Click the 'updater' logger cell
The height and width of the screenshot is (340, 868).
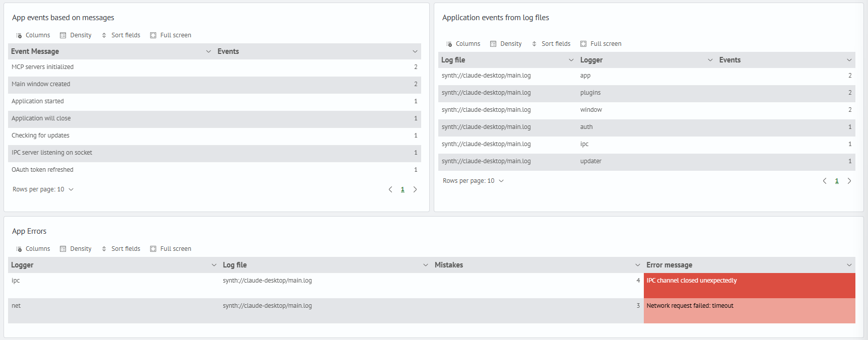click(x=647, y=161)
